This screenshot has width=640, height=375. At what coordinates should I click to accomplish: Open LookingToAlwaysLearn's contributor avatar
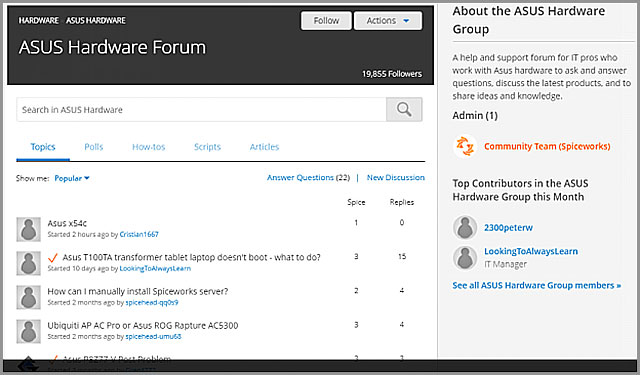pyautogui.click(x=465, y=257)
